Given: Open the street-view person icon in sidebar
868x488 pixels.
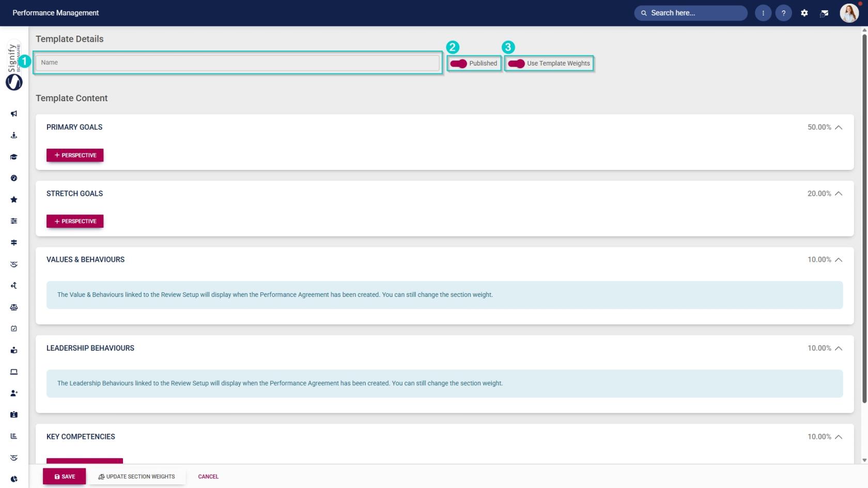Looking at the screenshot, I should (x=14, y=135).
